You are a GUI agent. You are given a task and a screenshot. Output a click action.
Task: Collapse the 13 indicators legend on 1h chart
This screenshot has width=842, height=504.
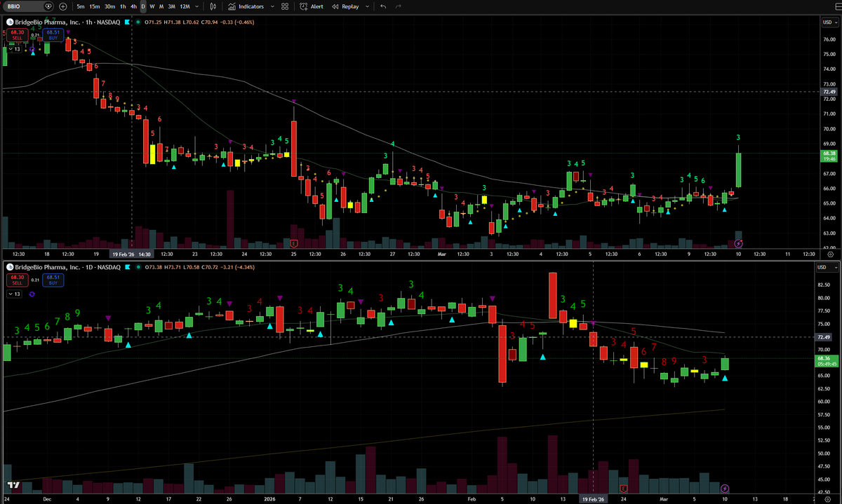point(14,49)
